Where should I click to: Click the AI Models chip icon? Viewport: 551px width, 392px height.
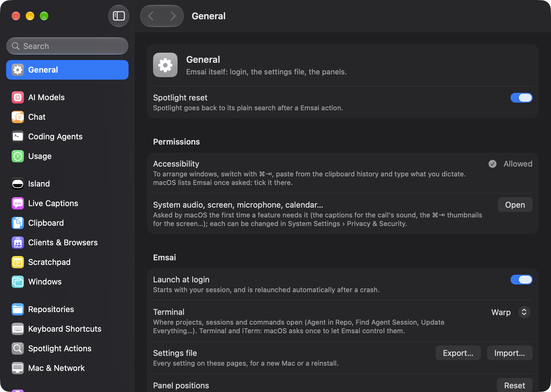[18, 97]
